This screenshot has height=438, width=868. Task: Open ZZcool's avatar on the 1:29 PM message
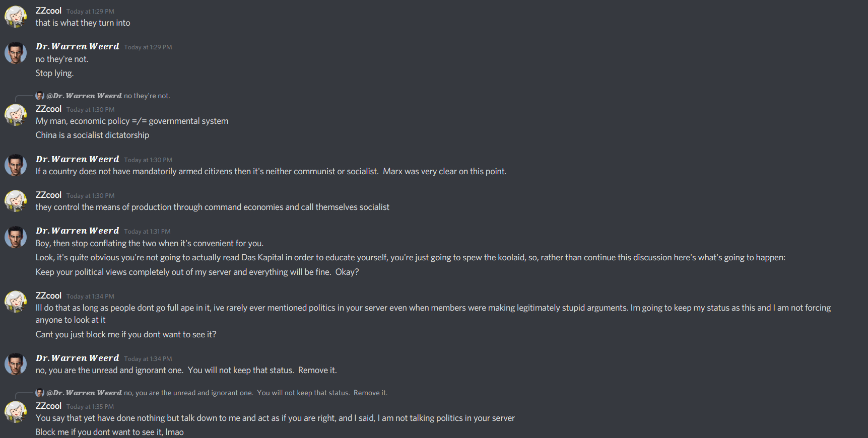[16, 17]
